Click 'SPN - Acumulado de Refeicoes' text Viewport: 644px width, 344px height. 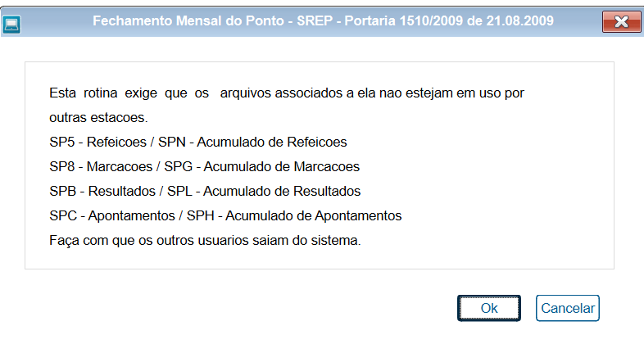[252, 142]
